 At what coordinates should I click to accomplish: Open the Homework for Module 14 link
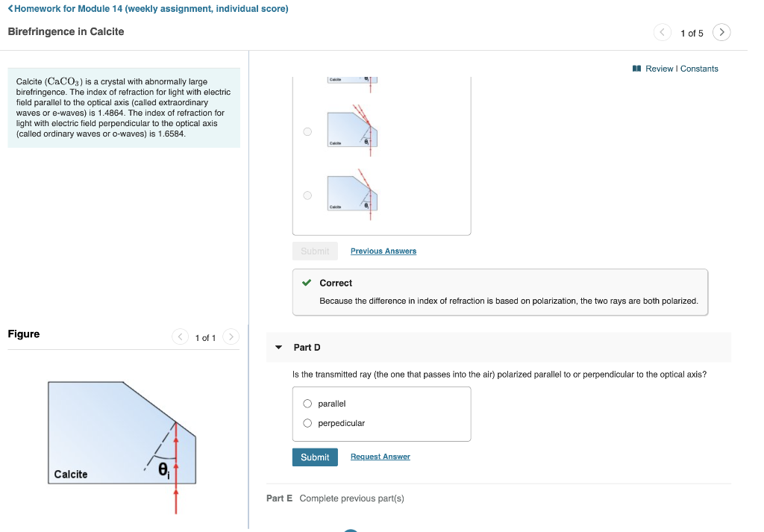[151, 8]
